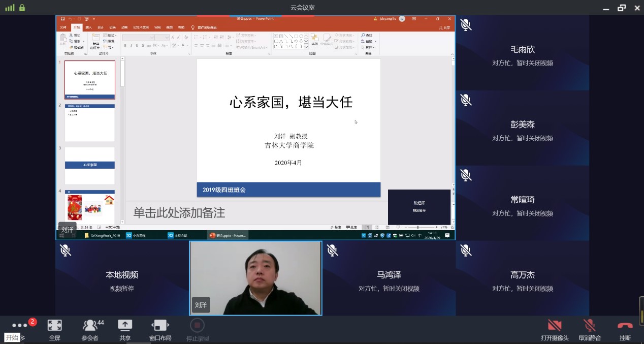Select the slide 3 thumbnail 心系家国
644x344 pixels.
89,166
